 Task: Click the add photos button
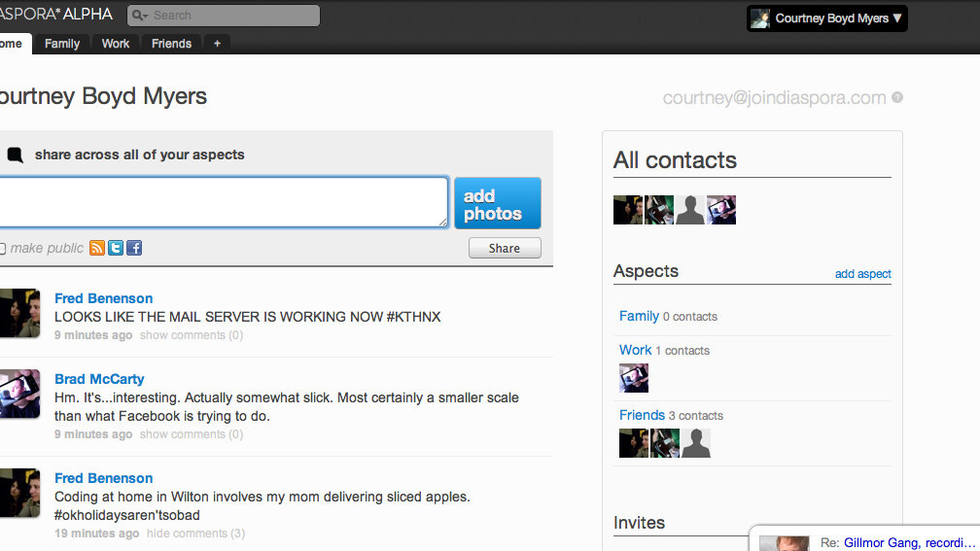(497, 204)
